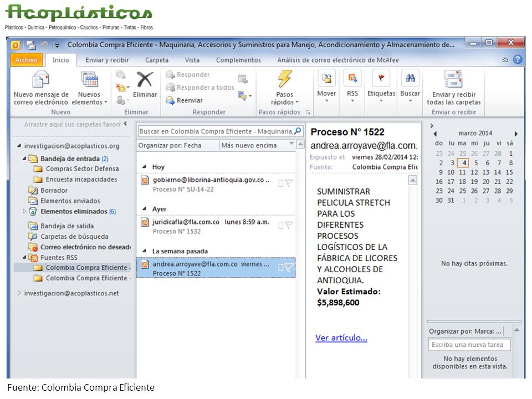Click the Eliminar X icon
Screen dimensions: 532x399
(x=145, y=79)
